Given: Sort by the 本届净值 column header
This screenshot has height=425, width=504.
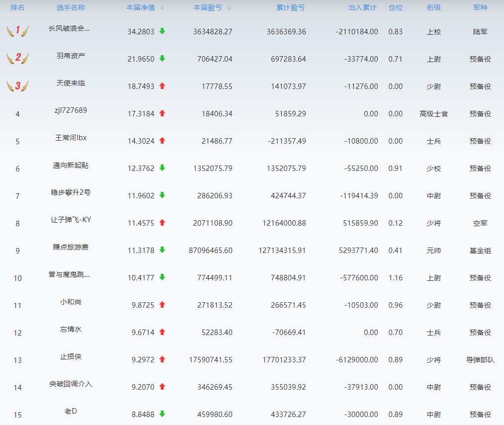Looking at the screenshot, I should [141, 8].
